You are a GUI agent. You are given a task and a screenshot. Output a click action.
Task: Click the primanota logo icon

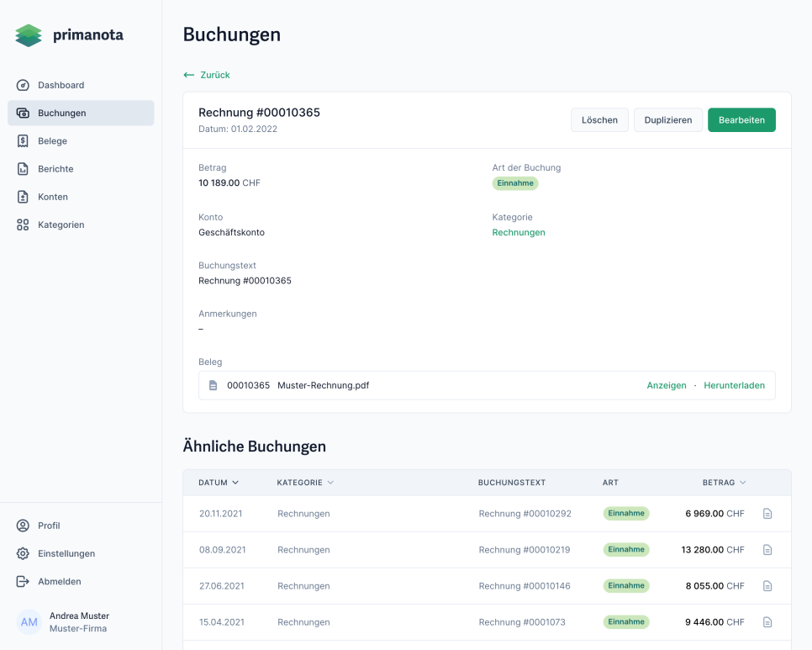click(29, 35)
